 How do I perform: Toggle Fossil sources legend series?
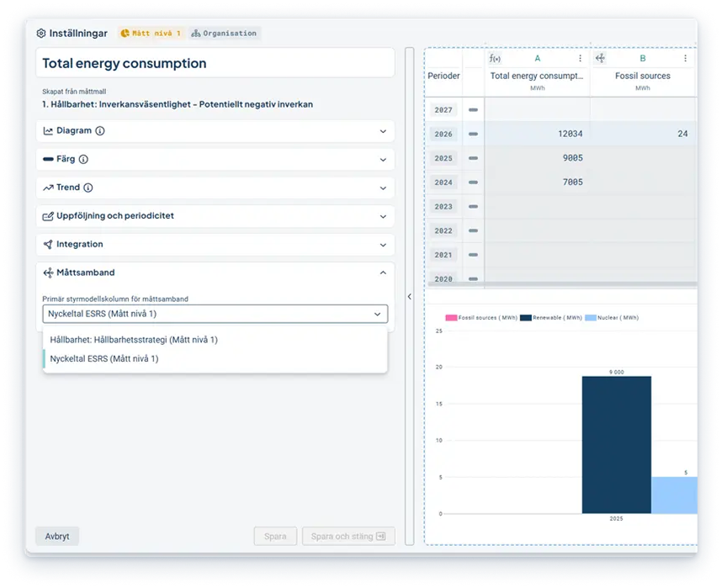coord(481,318)
